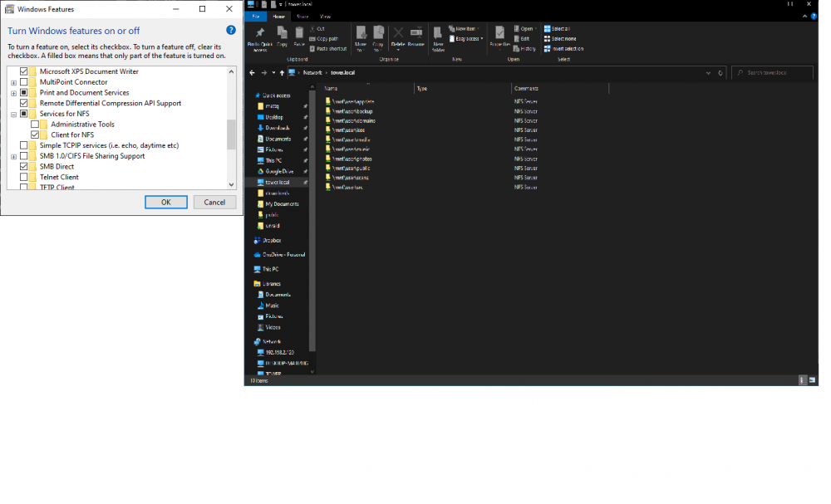Screen dimensions: 831x504
Task: Click the Explorer back arrow
Action: [x=253, y=72]
